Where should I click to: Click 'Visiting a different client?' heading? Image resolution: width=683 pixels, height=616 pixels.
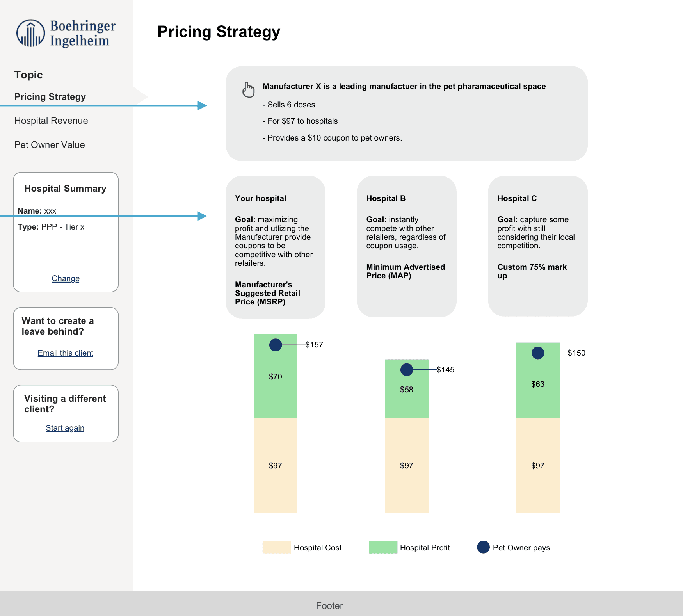65,404
